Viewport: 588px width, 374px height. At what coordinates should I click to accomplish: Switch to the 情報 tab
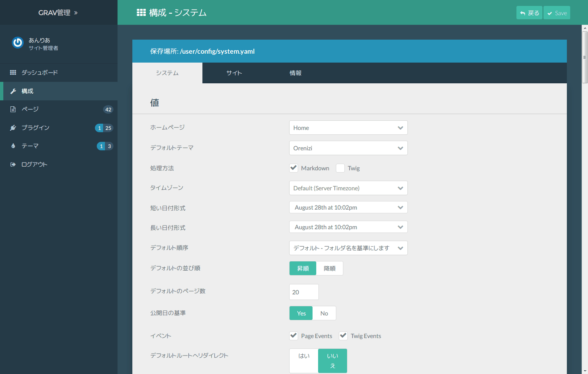(295, 73)
